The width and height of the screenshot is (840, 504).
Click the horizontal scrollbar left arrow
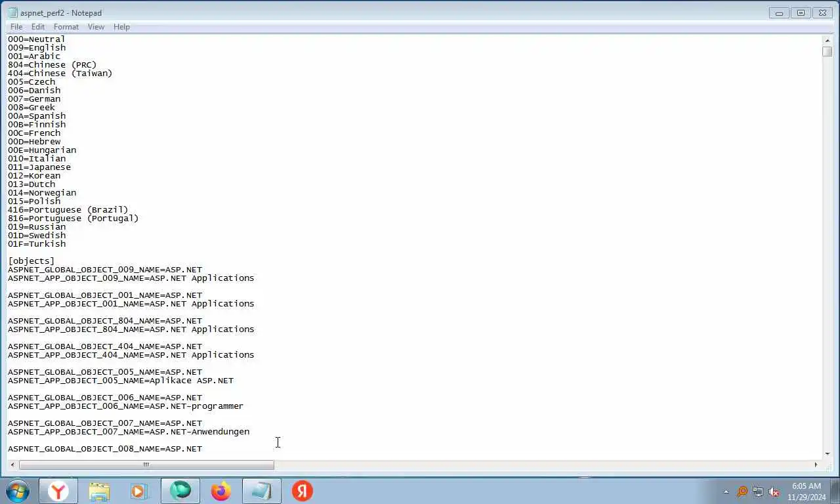(x=12, y=465)
